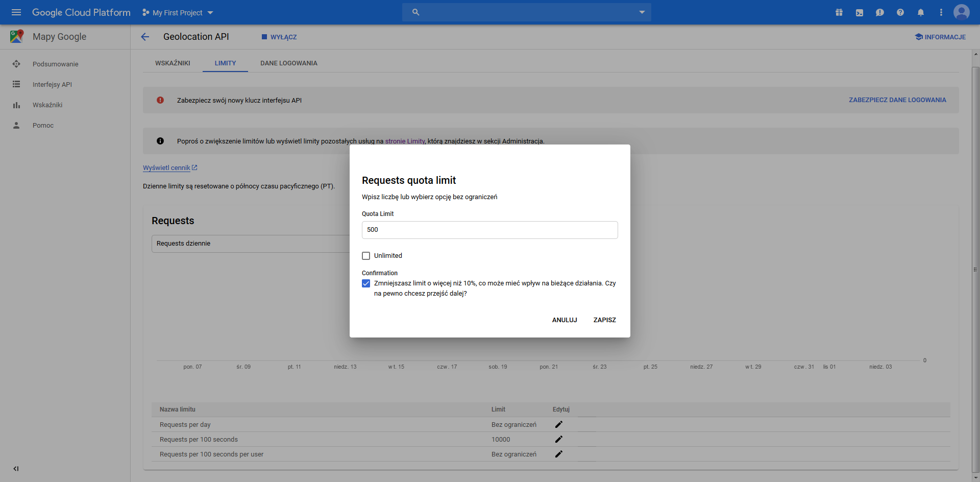The width and height of the screenshot is (980, 482).
Task: Open the Wyświetl cennik link
Action: [x=166, y=167]
